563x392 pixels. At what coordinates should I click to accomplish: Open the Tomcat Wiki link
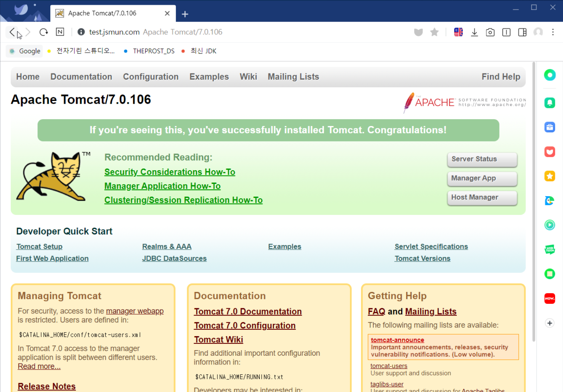click(219, 339)
